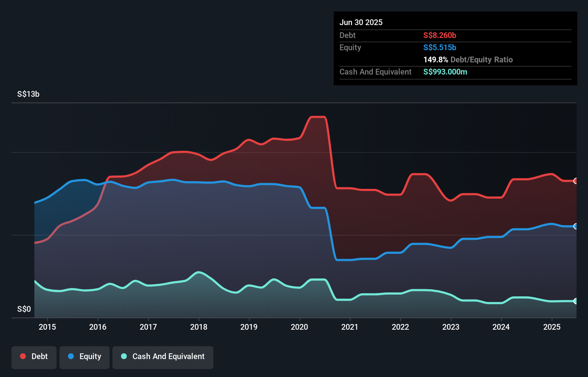
Task: Select the 2020 year label
Action: coord(299,327)
